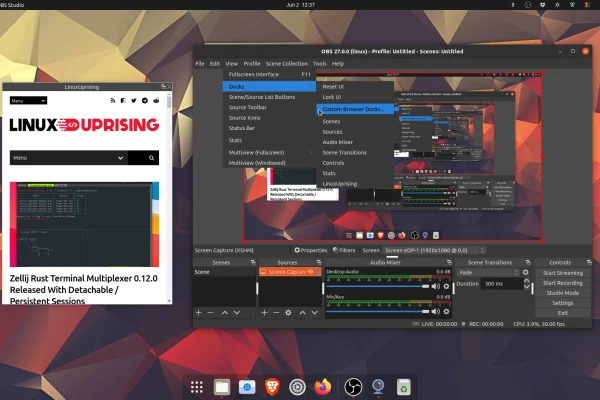Open Desktop Audio settings gear
This screenshot has height=400, width=600.
pos(446,286)
